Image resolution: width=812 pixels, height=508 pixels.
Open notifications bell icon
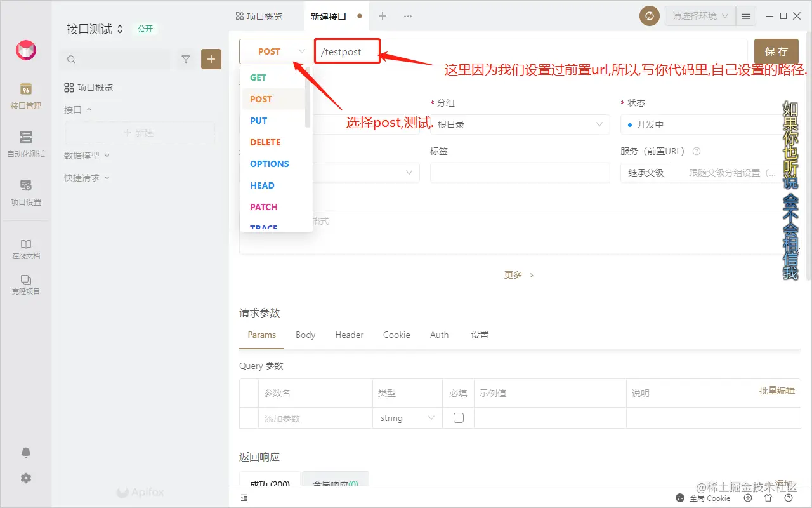click(x=26, y=453)
